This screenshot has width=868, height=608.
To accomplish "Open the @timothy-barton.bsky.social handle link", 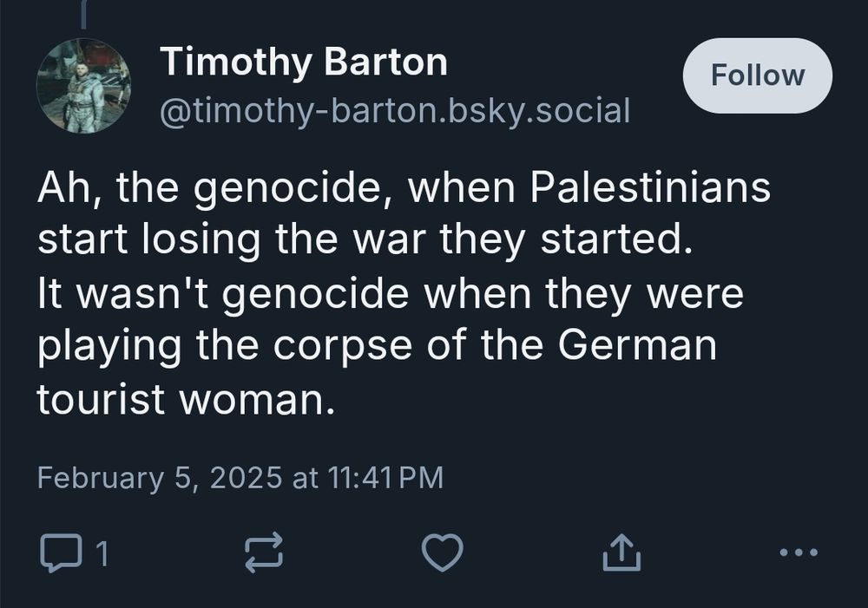I will coord(395,110).
